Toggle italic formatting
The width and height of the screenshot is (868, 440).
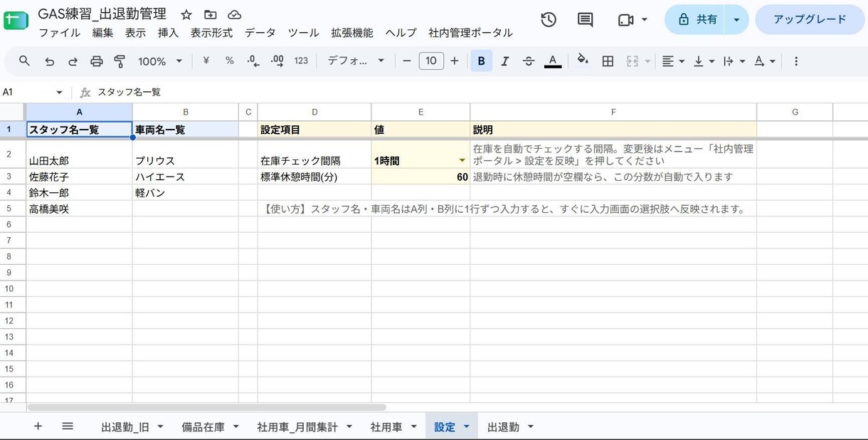coord(504,61)
